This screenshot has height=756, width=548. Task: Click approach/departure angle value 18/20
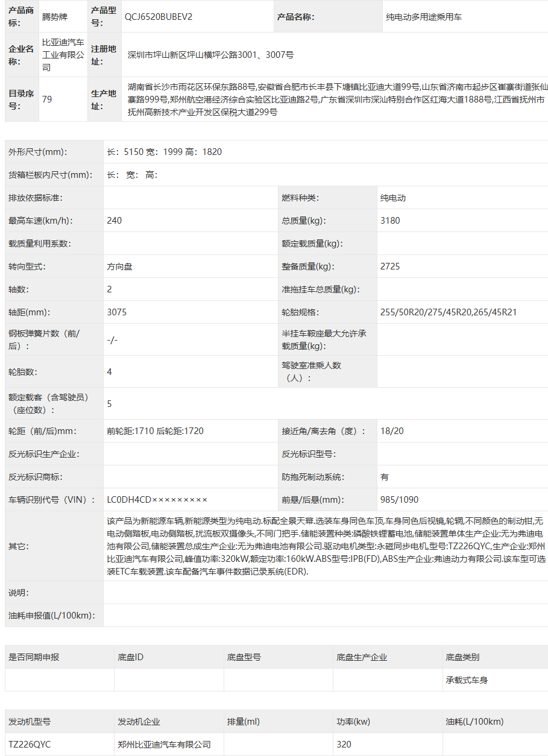(392, 432)
